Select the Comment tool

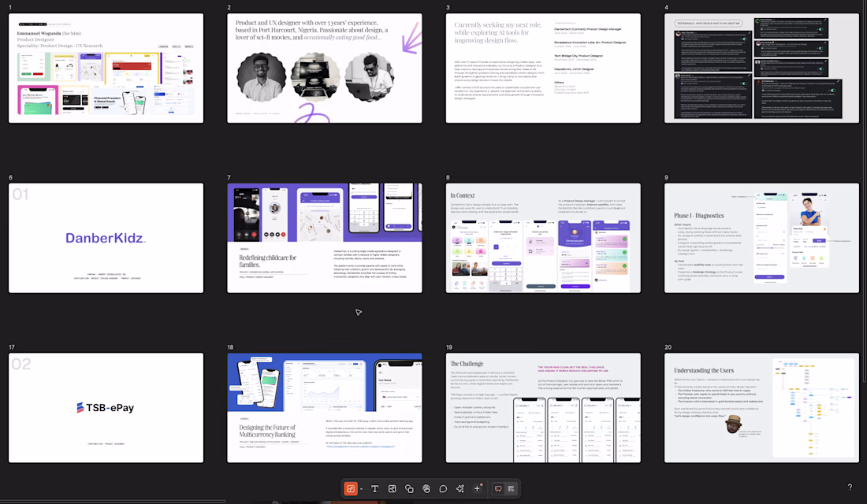pyautogui.click(x=443, y=489)
